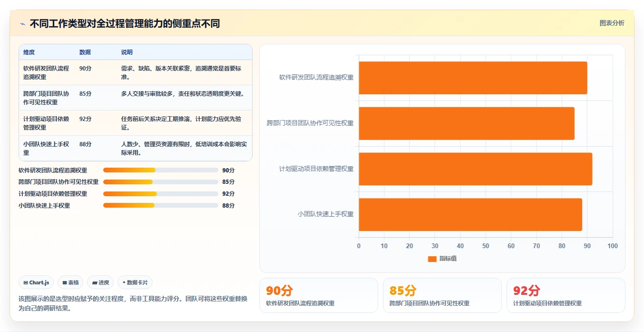The image size is (644, 332).
Task: Click table cell 计划驱动项目依赖管理权重
Action: click(46, 123)
